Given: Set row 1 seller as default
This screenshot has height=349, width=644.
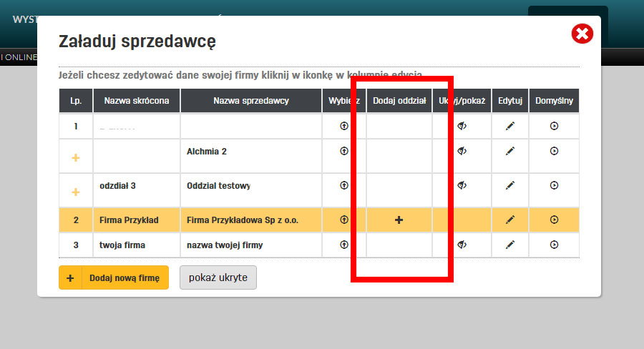Looking at the screenshot, I should click(554, 126).
